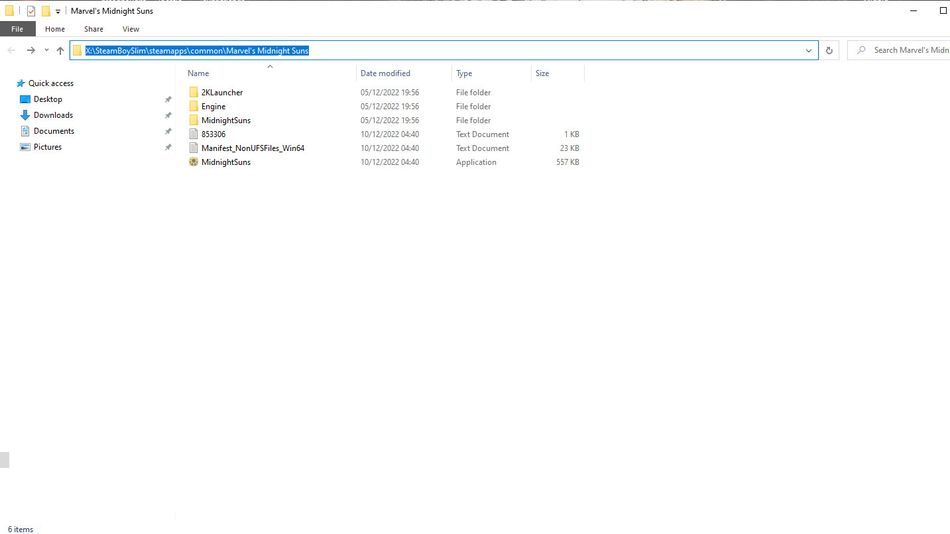Open Documents in the navigation pane
The image size is (950, 534).
pos(54,131)
